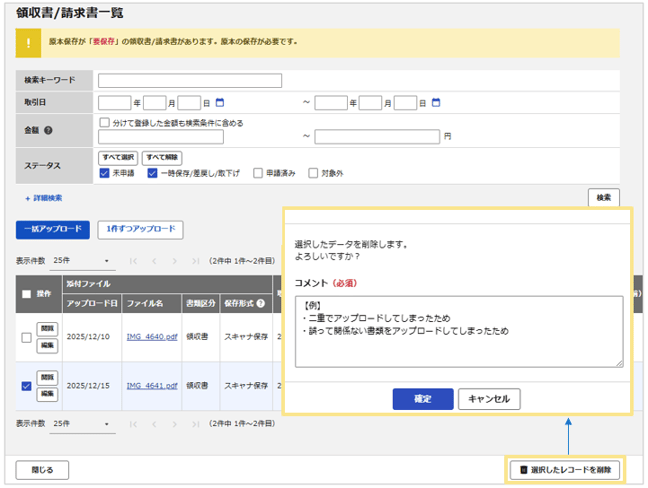Click スキャナ保存 in the IMG_4641.pdf row
Viewport: 648px width, 488px height.
(x=246, y=386)
